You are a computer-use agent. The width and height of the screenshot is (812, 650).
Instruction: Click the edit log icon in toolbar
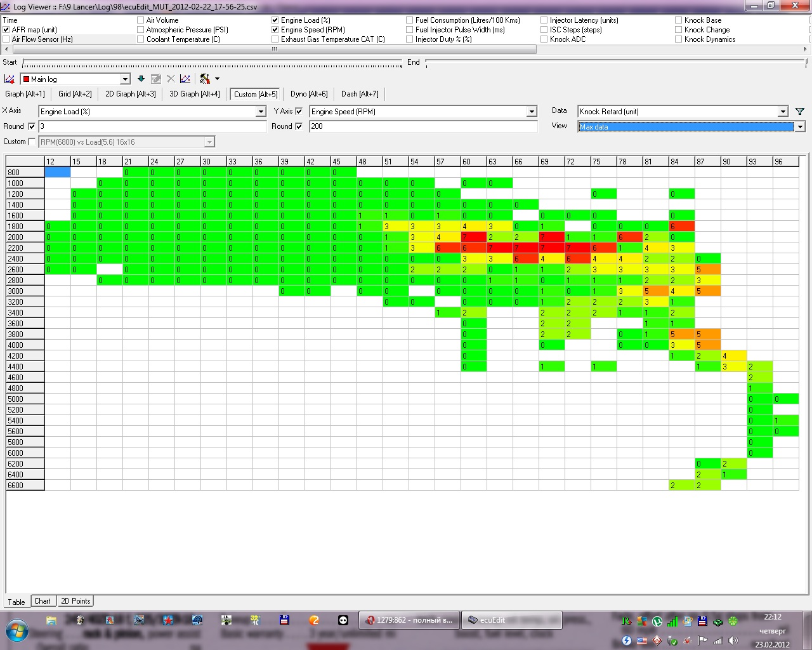click(156, 79)
